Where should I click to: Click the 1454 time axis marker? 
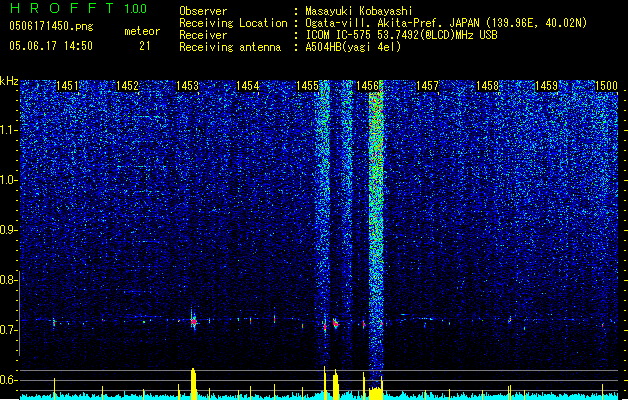click(x=248, y=86)
